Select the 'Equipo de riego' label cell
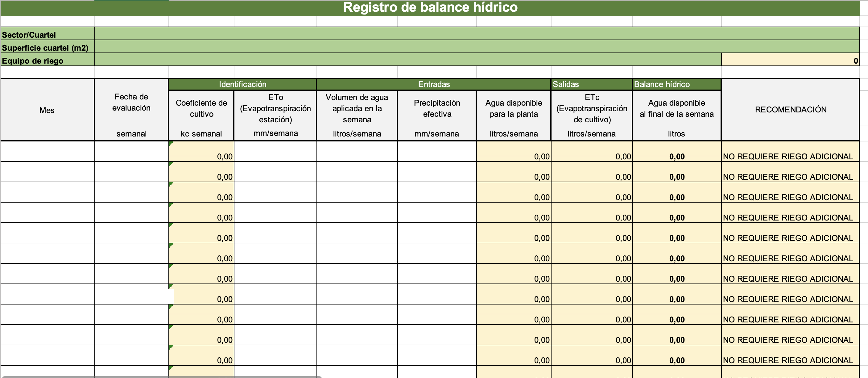 click(x=48, y=59)
